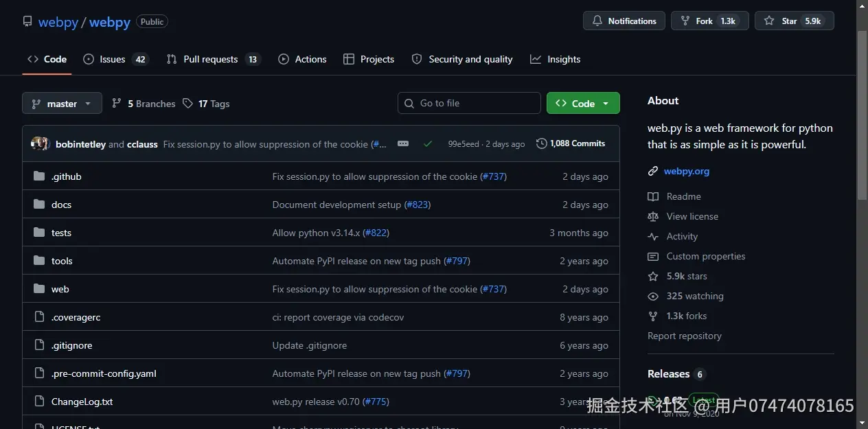Click the Report repository link
This screenshot has width=868, height=429.
(685, 336)
